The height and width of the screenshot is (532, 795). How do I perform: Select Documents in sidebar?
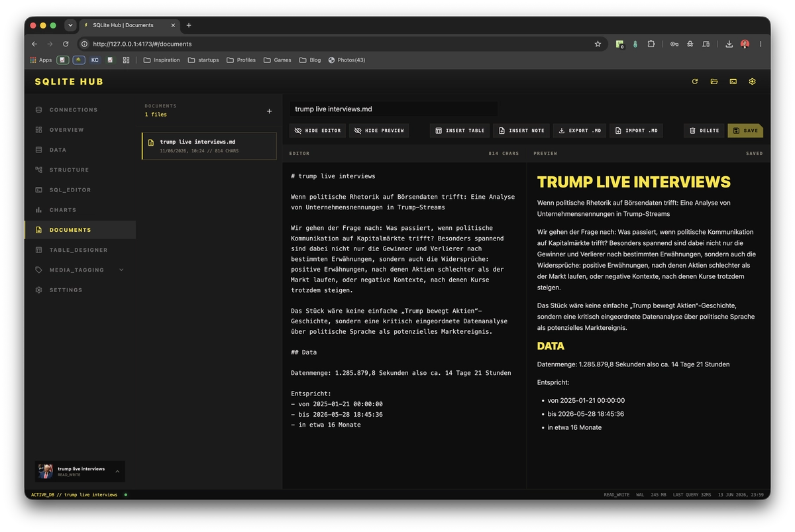tap(80, 230)
